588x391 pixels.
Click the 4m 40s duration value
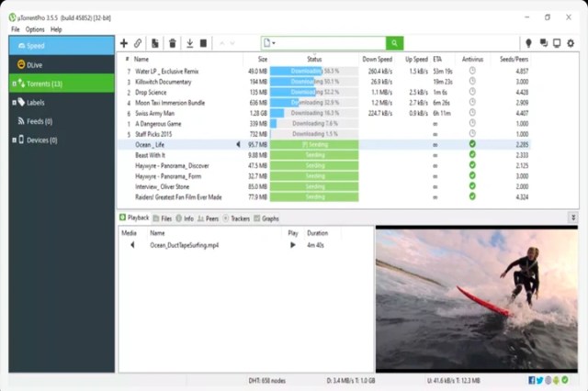(315, 245)
